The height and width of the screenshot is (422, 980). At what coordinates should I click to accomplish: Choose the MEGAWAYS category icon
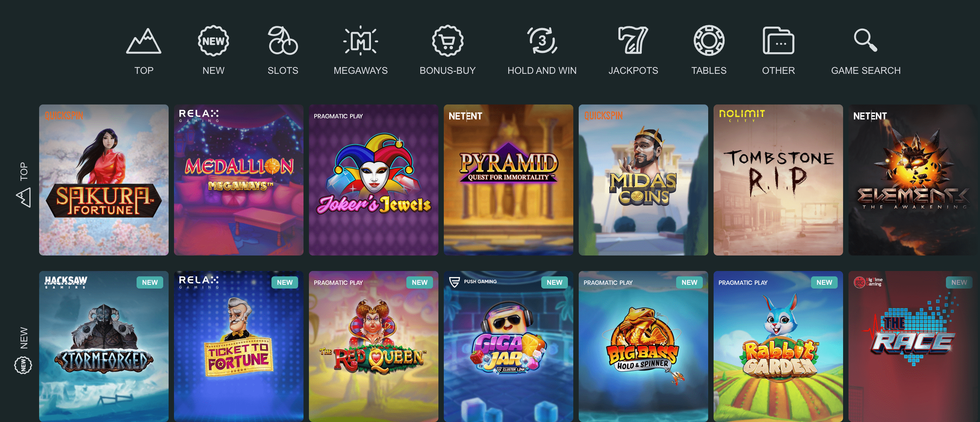(360, 41)
